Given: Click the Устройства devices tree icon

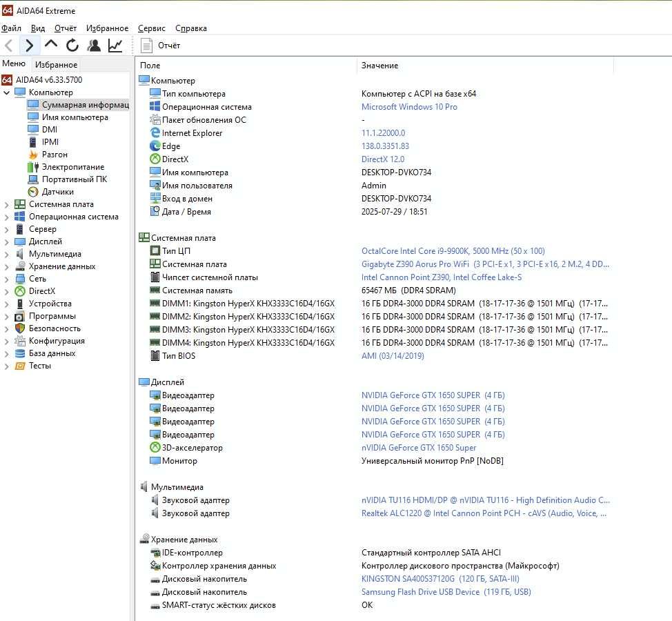Looking at the screenshot, I should (20, 304).
